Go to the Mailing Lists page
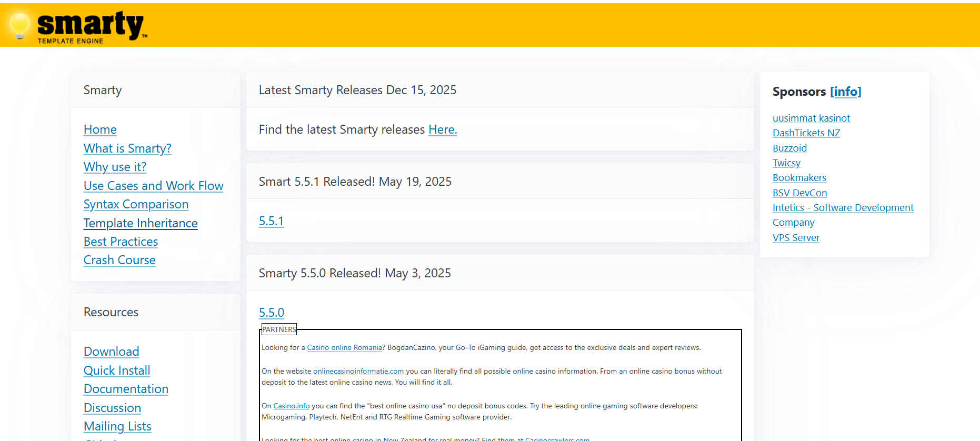 click(x=117, y=426)
